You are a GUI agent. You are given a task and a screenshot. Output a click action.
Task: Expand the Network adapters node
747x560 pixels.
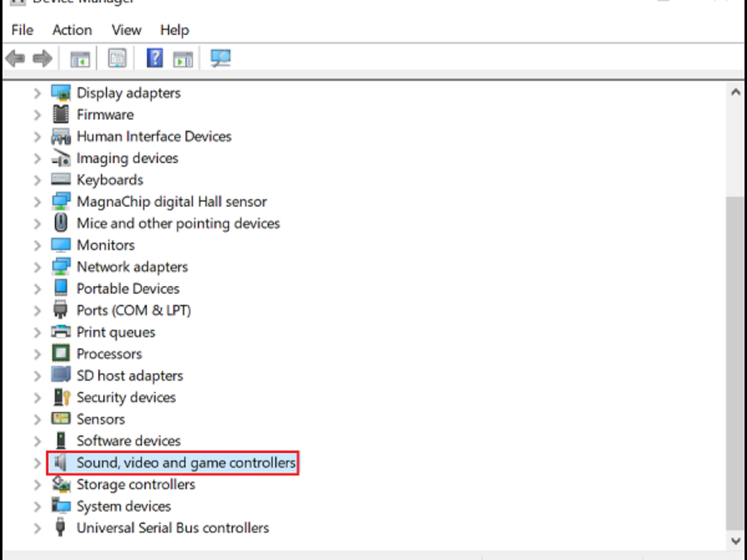point(37,267)
